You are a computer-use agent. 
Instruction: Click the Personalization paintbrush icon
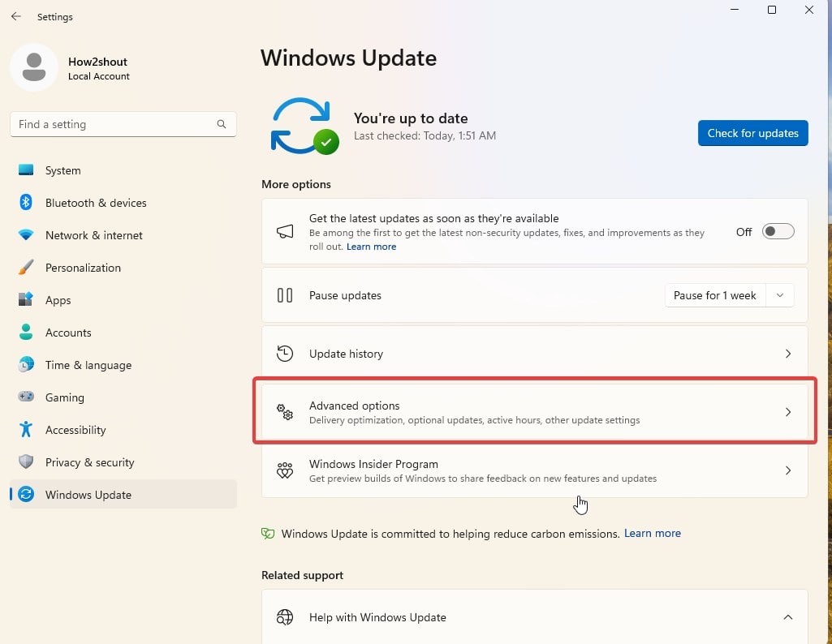pyautogui.click(x=26, y=268)
